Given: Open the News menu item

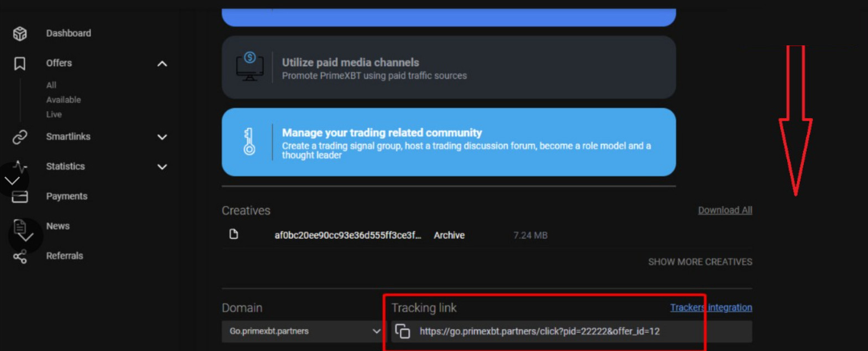Looking at the screenshot, I should coord(58,226).
